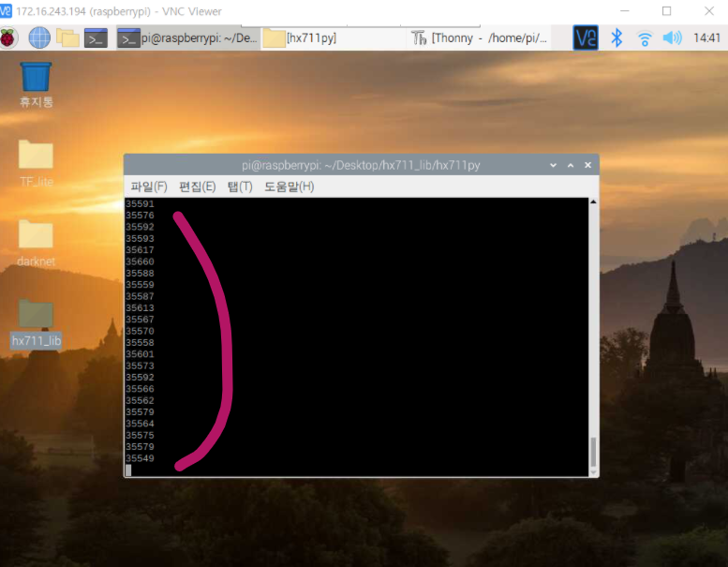Switch to the hx711py folder window

tap(334, 38)
